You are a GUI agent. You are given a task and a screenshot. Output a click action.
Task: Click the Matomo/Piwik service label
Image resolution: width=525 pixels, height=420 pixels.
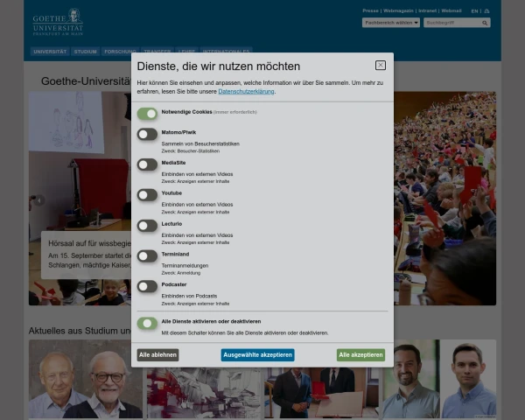tap(178, 132)
